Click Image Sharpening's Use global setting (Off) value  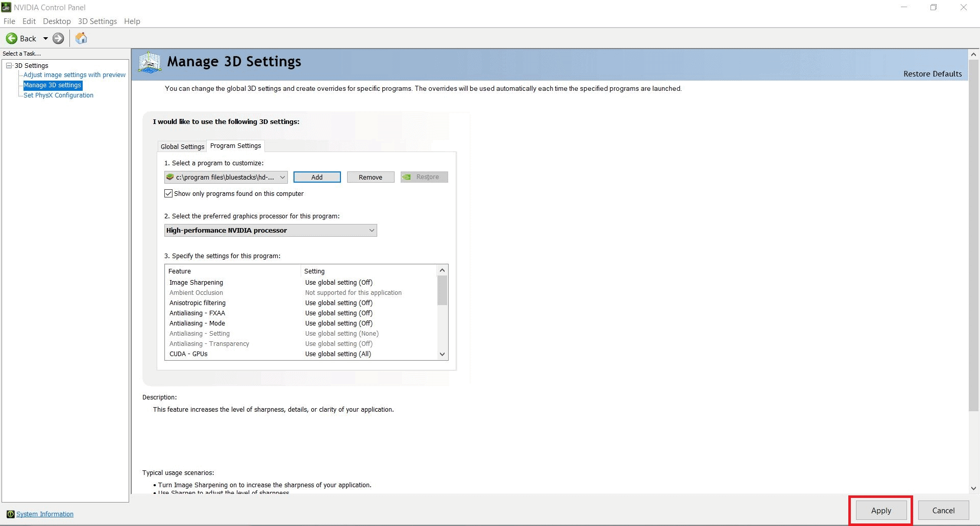click(339, 282)
